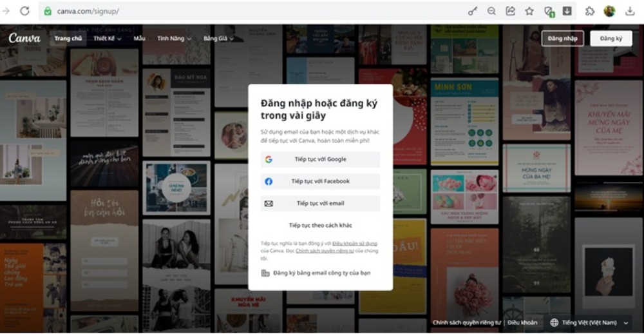Bookmark this page with the star icon
This screenshot has width=644, height=334.
(x=529, y=12)
